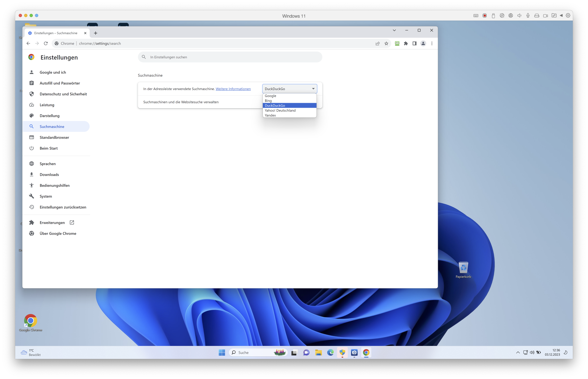Open the side panel icon in toolbar
The width and height of the screenshot is (588, 379).
click(x=414, y=43)
